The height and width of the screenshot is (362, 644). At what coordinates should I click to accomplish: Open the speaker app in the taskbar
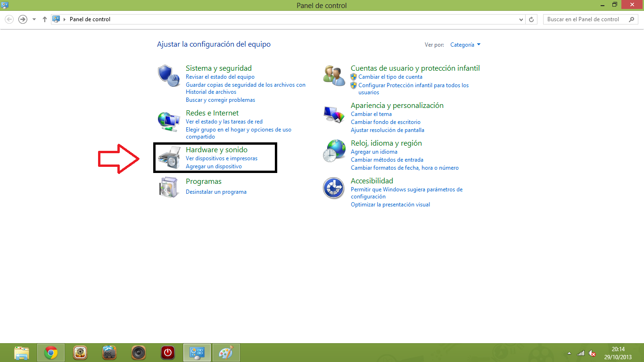coord(139,353)
